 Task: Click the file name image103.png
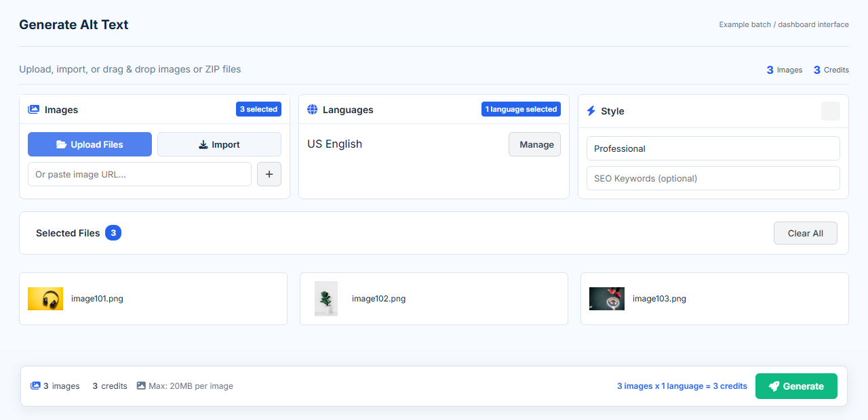(x=659, y=299)
